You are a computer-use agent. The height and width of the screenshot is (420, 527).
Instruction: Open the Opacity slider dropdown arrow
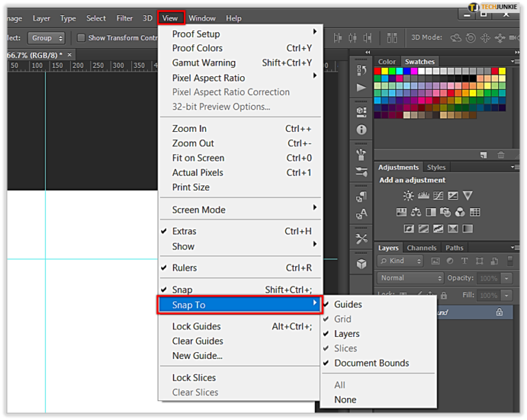(x=506, y=278)
